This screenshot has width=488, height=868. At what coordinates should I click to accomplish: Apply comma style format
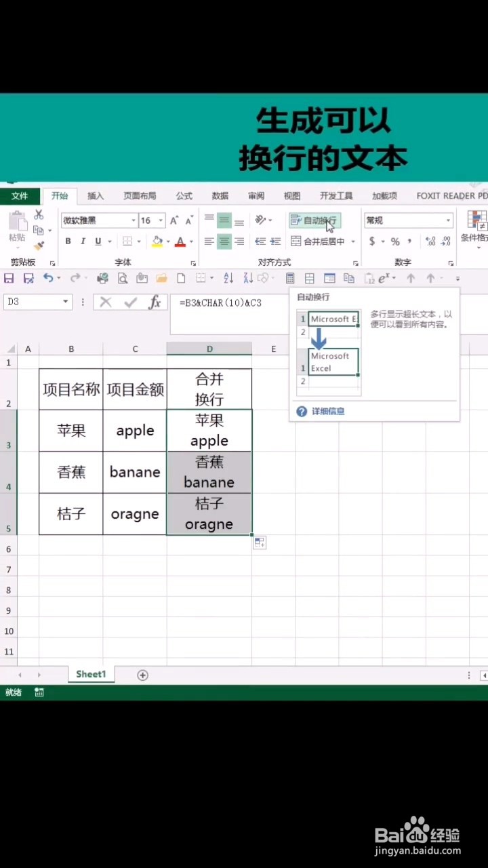409,241
